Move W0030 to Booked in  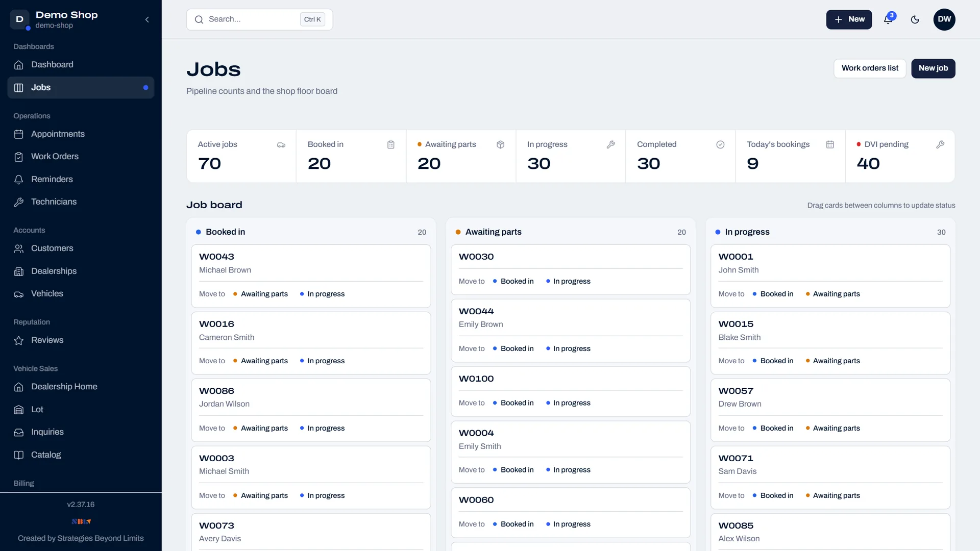tap(513, 282)
